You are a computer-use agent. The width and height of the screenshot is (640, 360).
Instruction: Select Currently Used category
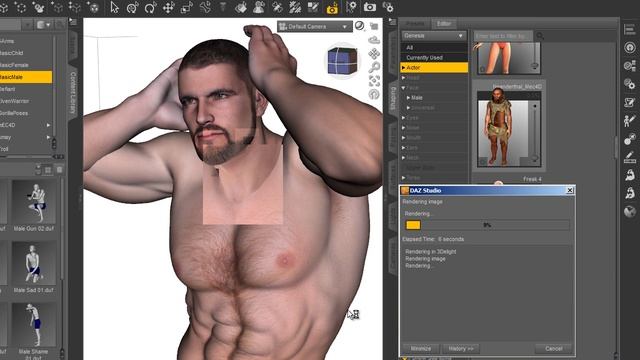[x=434, y=58]
